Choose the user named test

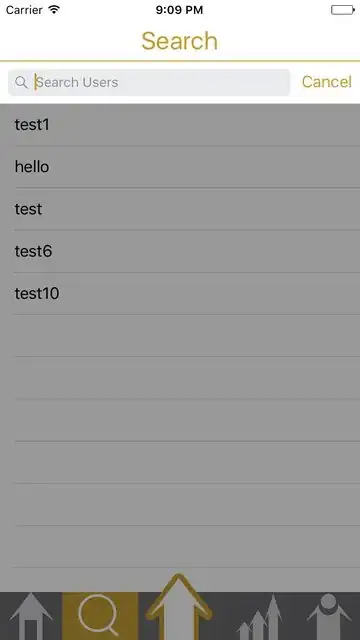click(x=180, y=209)
